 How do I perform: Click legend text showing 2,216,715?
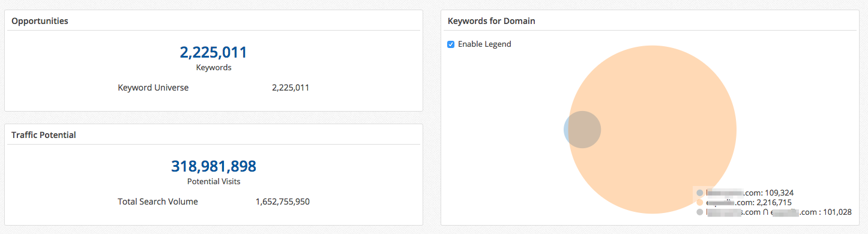pos(750,203)
